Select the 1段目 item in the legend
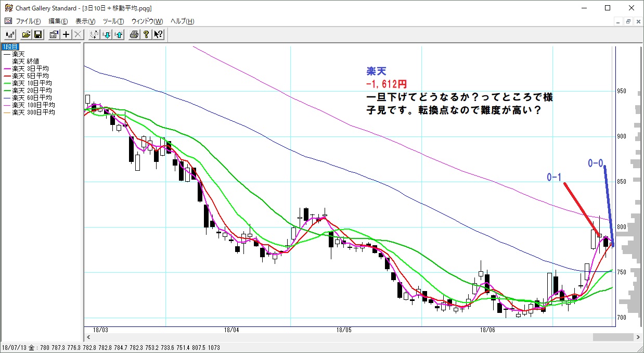Viewport: 644px width, 353px height. tap(10, 47)
